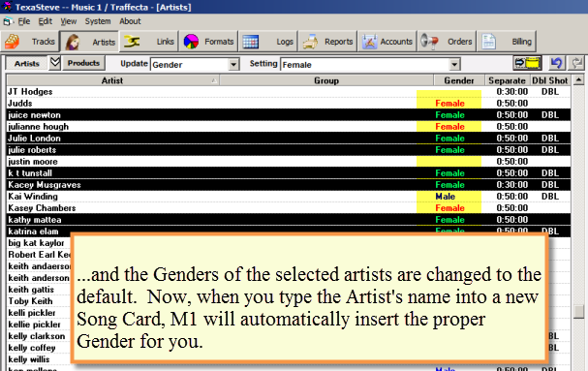
Task: Open the About menu
Action: [x=130, y=21]
